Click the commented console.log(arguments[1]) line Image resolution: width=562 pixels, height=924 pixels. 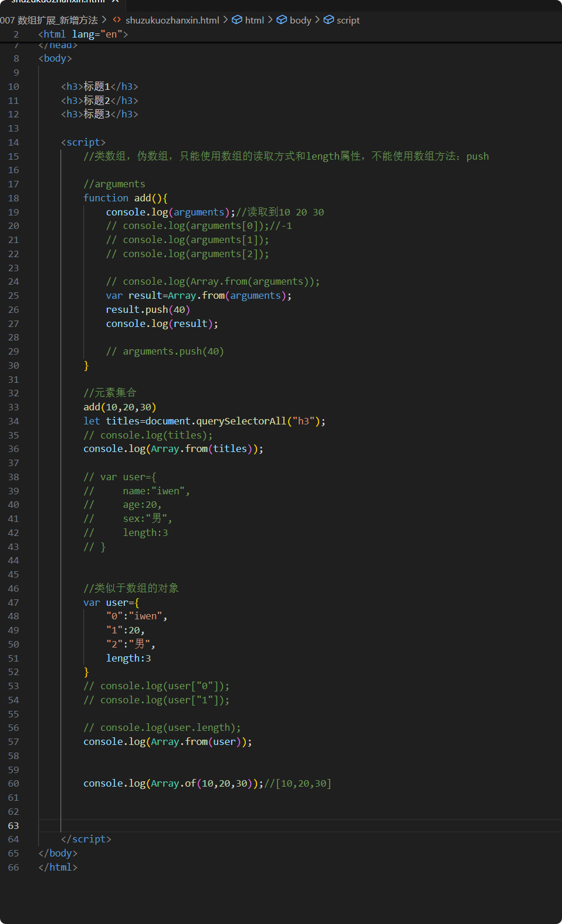(188, 240)
